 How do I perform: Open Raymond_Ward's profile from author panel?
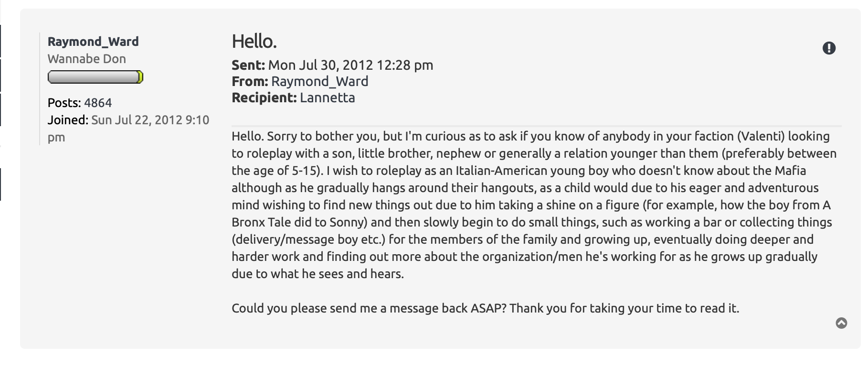pyautogui.click(x=93, y=42)
